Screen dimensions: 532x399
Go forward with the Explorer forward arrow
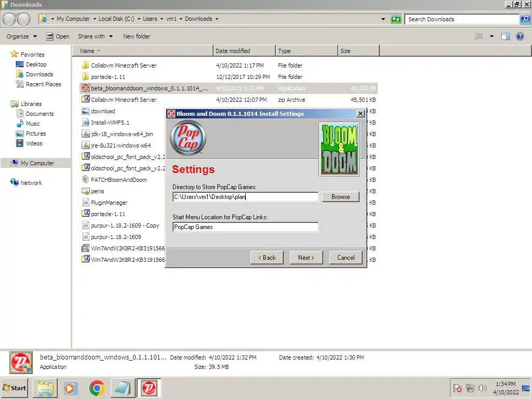(23, 19)
